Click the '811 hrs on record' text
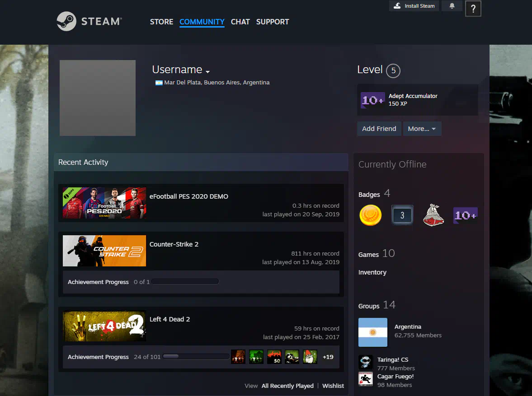This screenshot has height=396, width=532. point(315,253)
